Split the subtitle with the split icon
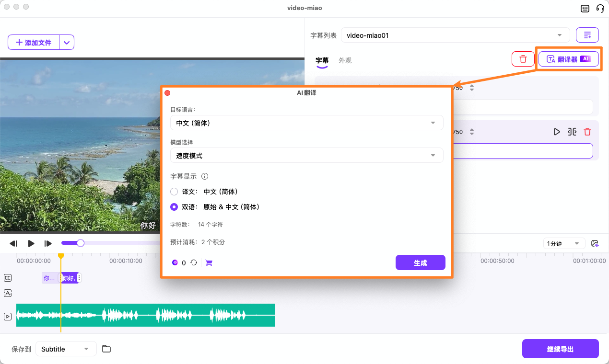The width and height of the screenshot is (609, 364). [572, 131]
